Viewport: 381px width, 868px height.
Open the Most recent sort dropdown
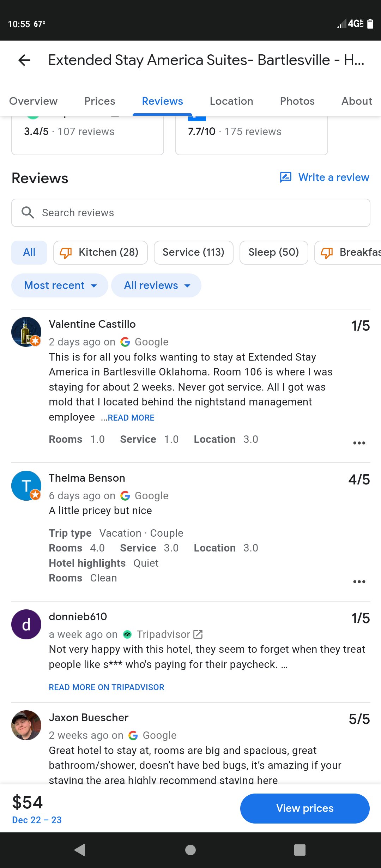pos(60,285)
